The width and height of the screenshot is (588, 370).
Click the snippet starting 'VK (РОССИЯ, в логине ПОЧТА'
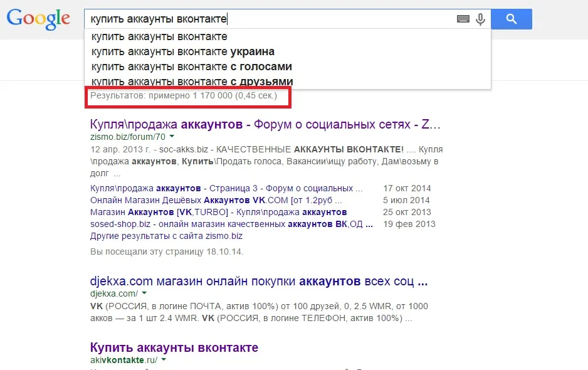(259, 312)
